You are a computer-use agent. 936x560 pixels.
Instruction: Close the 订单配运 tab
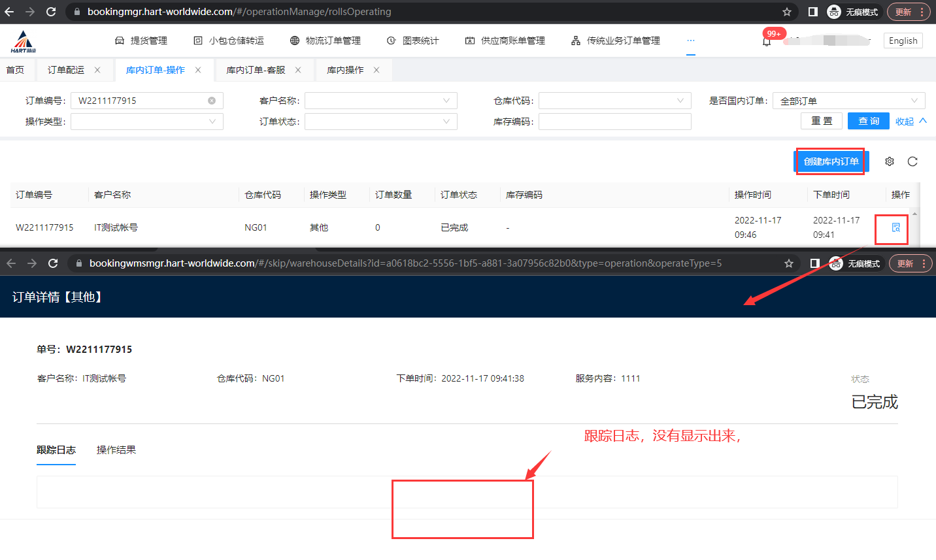pos(97,70)
